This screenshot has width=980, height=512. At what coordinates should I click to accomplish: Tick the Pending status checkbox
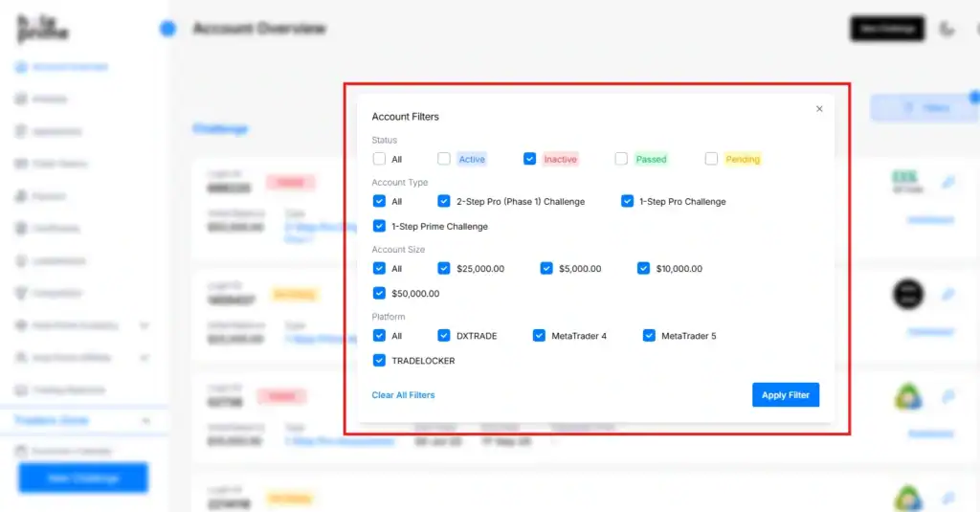tap(711, 159)
